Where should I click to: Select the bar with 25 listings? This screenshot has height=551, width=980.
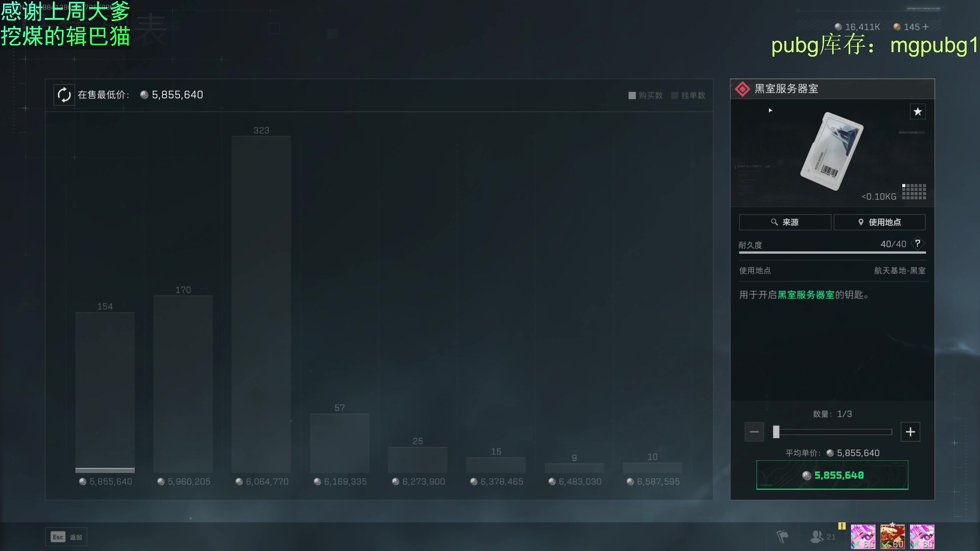point(418,460)
